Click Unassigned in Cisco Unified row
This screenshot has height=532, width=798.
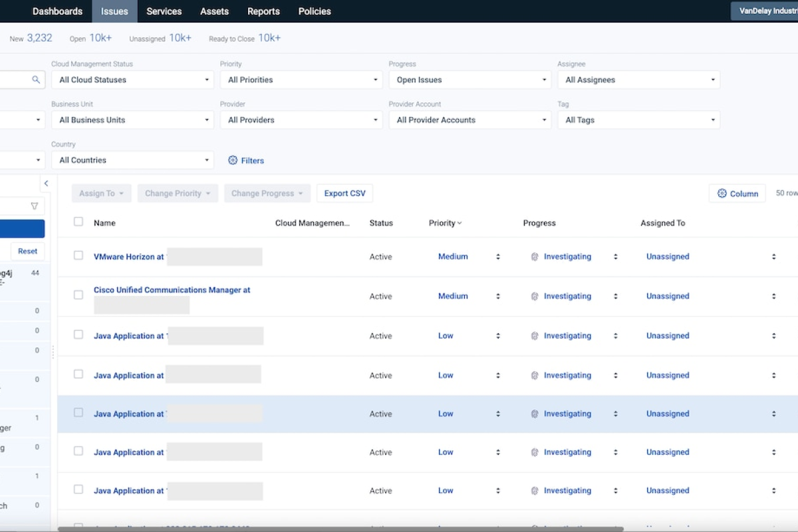pyautogui.click(x=668, y=297)
